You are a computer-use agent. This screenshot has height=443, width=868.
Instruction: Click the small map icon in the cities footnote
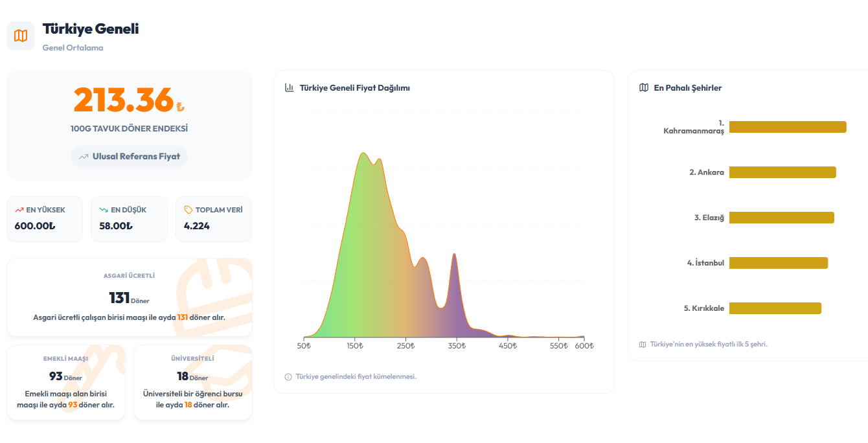pyautogui.click(x=643, y=345)
